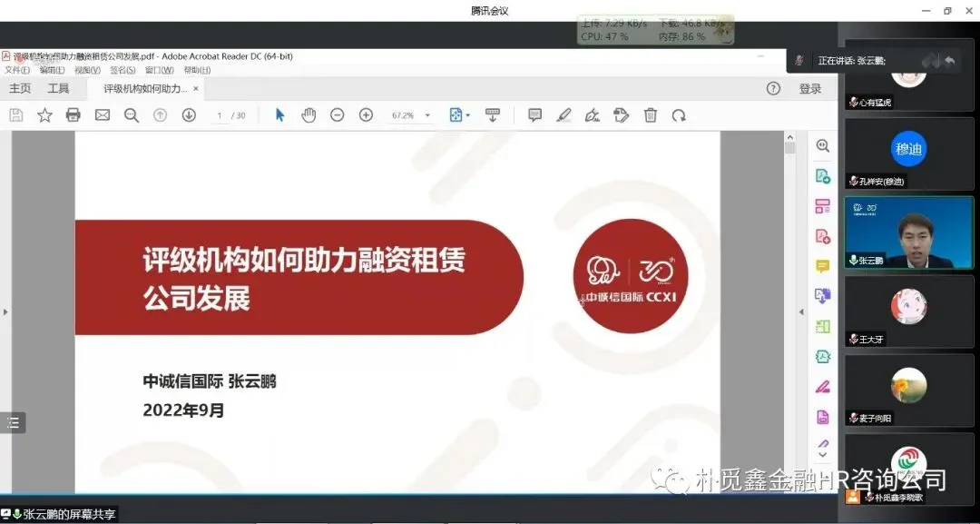980x524 pixels.
Task: Click the 中诚信国际 CCXI logo circle
Action: pyautogui.click(x=630, y=276)
